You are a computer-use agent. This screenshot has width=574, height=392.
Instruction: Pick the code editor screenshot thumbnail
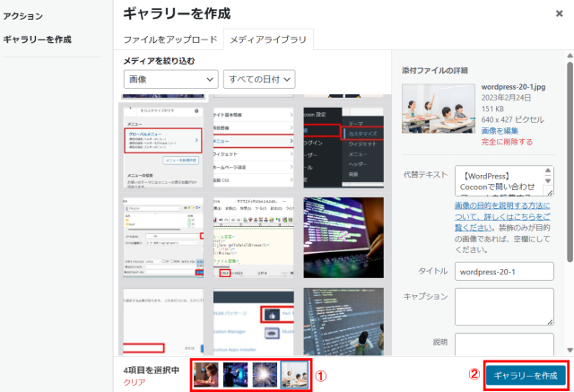(x=253, y=236)
